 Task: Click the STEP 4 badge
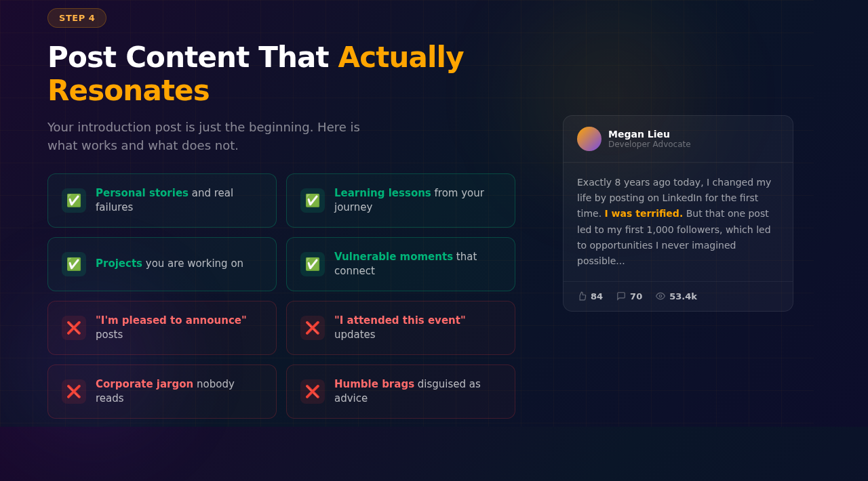pyautogui.click(x=77, y=18)
